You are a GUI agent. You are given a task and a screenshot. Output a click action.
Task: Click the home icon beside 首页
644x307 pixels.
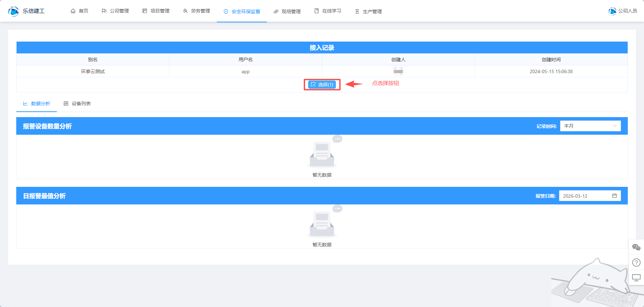(x=73, y=11)
